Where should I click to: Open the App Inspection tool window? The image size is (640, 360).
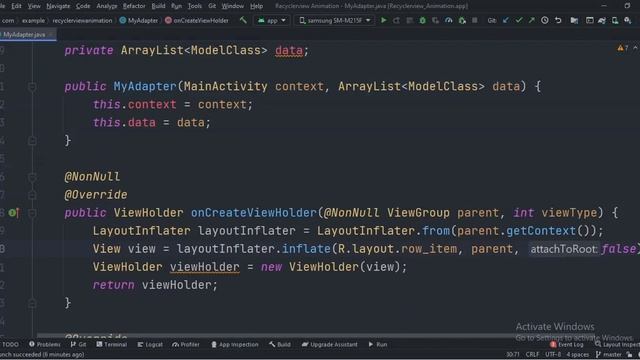point(235,344)
